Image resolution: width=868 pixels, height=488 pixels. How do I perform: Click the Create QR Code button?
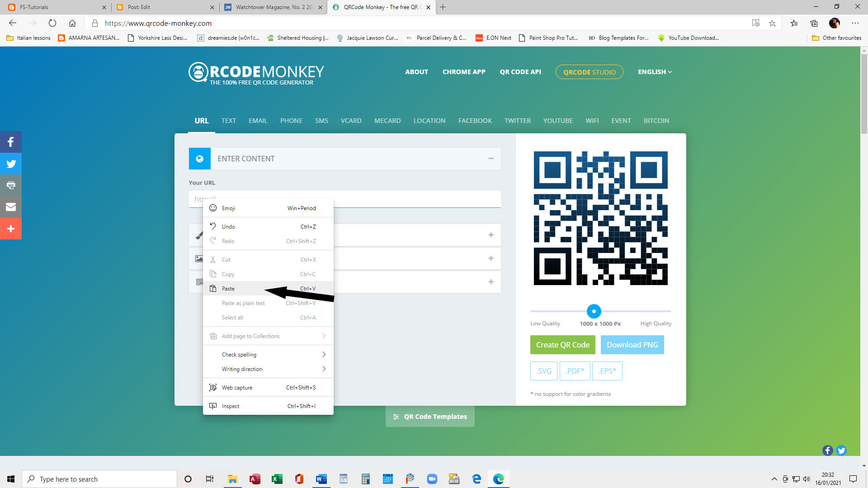tap(562, 344)
